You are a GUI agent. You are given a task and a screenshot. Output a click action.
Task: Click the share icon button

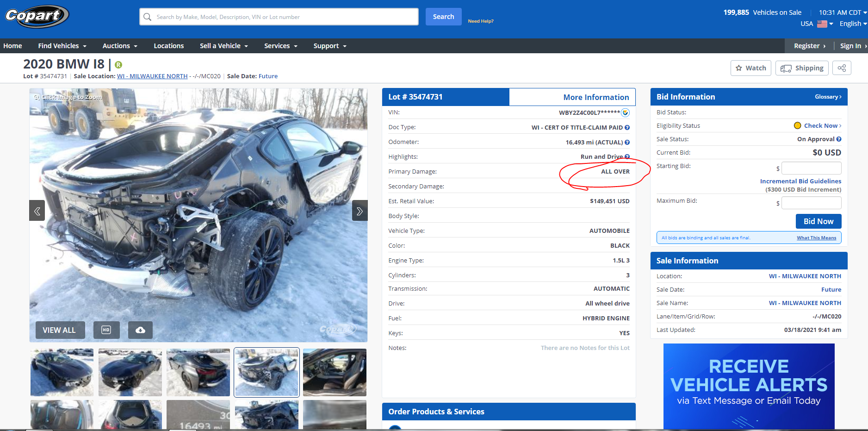click(x=841, y=68)
